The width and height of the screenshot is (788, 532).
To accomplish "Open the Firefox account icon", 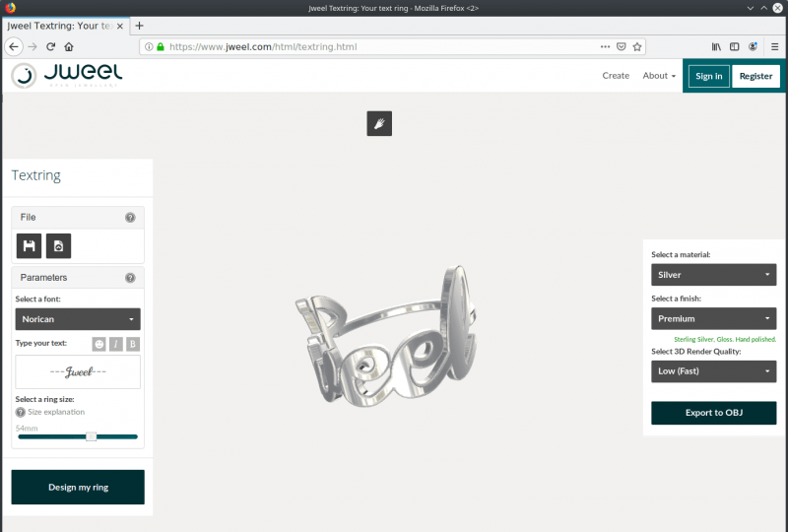I will (753, 46).
